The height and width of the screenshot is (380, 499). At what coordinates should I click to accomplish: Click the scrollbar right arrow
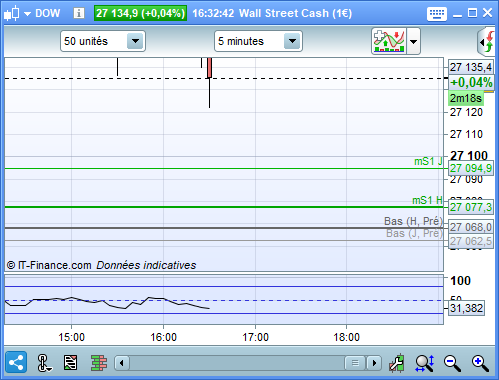click(374, 363)
